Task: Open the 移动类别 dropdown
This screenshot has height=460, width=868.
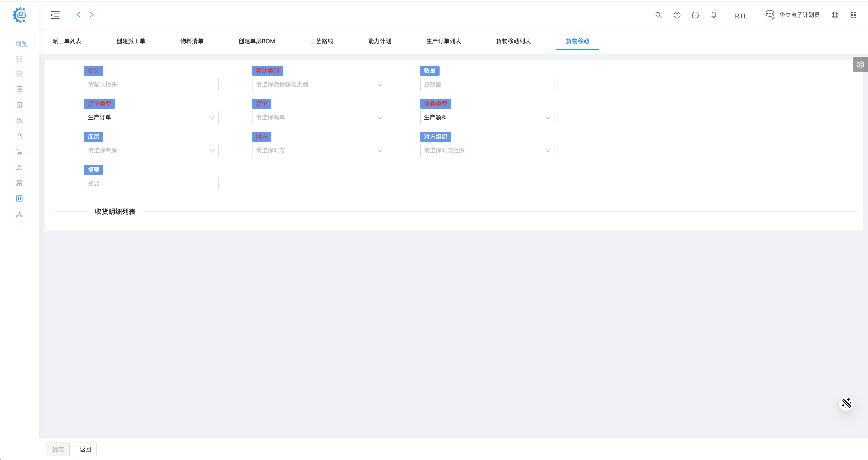Action: point(319,84)
